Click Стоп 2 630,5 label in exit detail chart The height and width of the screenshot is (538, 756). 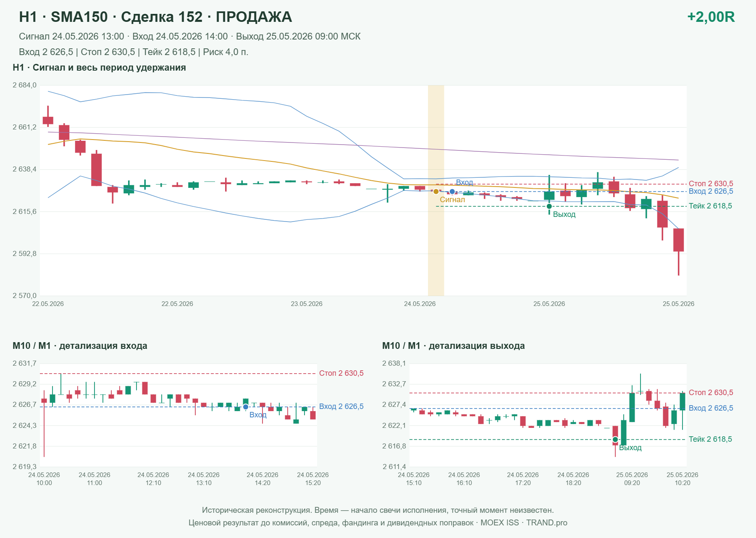[x=711, y=393]
